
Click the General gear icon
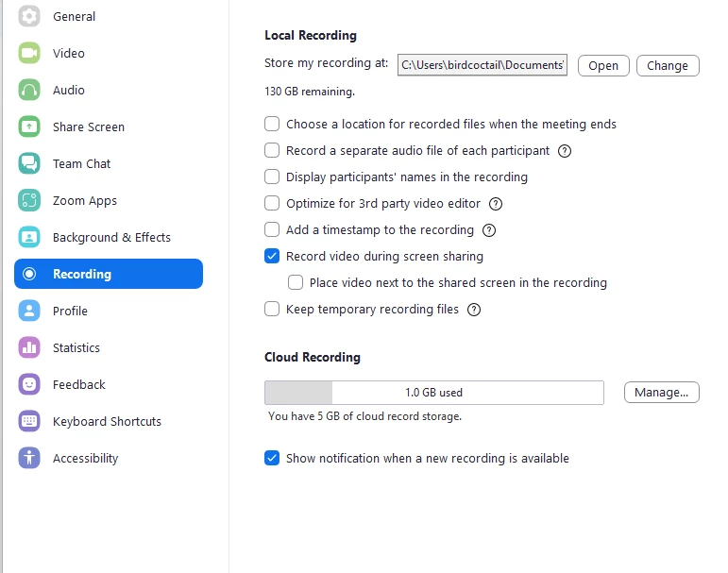tap(29, 16)
